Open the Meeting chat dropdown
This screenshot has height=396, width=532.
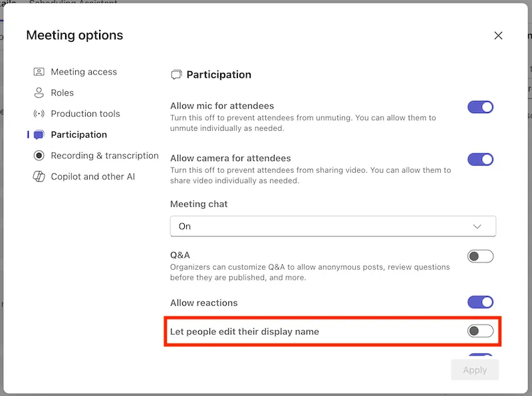[332, 227]
